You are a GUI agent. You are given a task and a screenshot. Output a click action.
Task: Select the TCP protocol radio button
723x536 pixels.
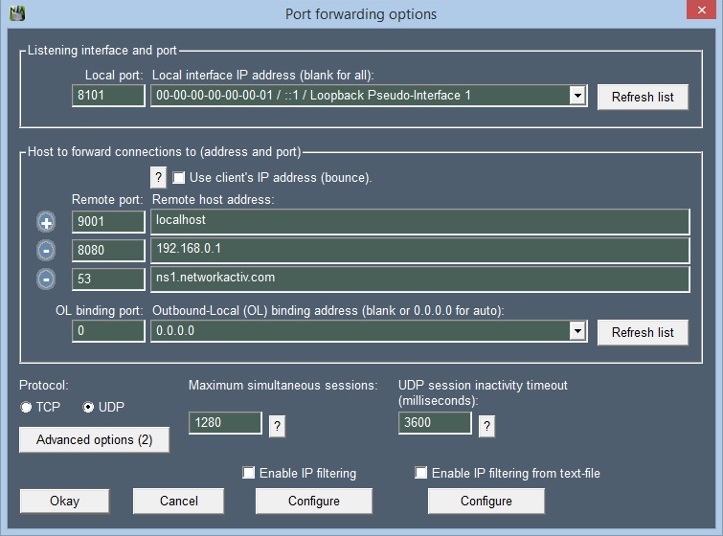pos(26,407)
